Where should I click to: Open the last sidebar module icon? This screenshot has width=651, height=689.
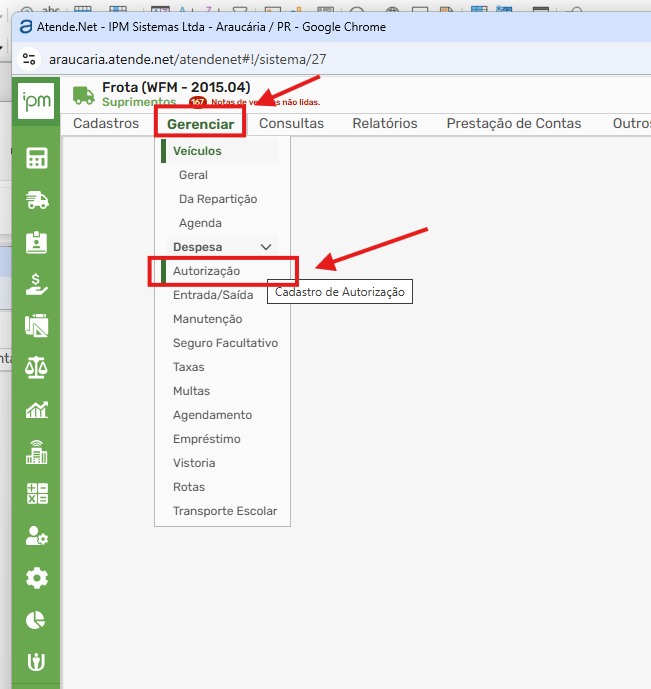(x=36, y=661)
